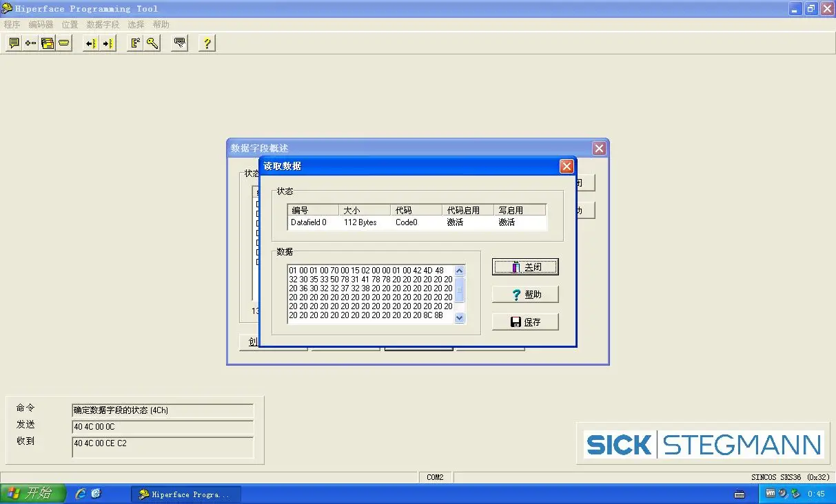Image resolution: width=836 pixels, height=504 pixels.
Task: Select the E² programming toolbar icon
Action: tap(132, 43)
